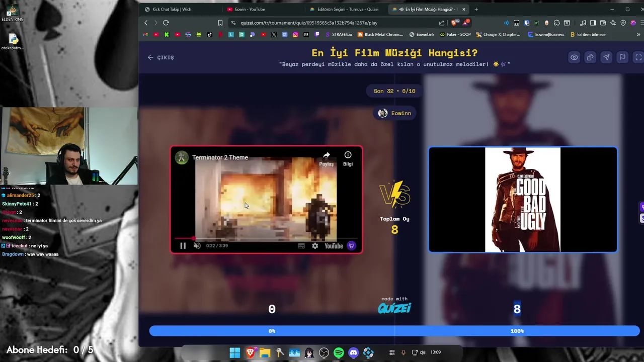
Task: Open OBS Studio from taskbar
Action: [x=324, y=352]
